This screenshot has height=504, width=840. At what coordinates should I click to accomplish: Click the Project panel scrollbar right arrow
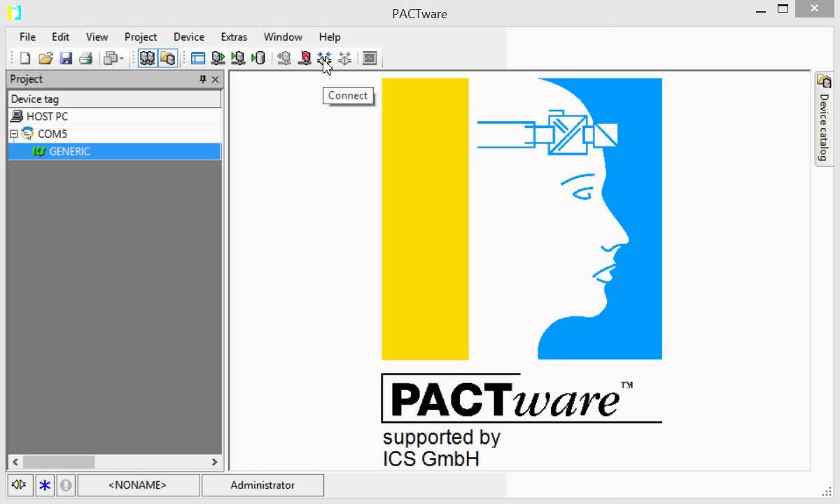(x=215, y=462)
